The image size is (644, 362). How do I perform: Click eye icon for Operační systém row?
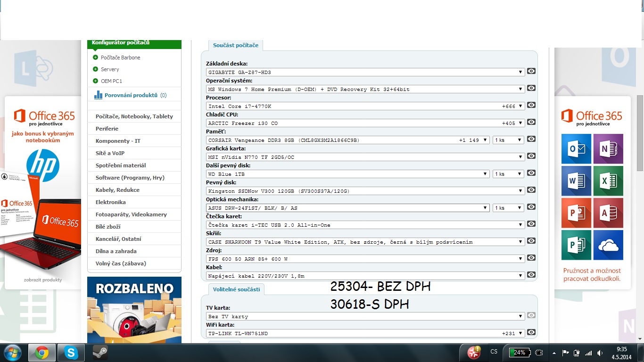click(x=531, y=88)
